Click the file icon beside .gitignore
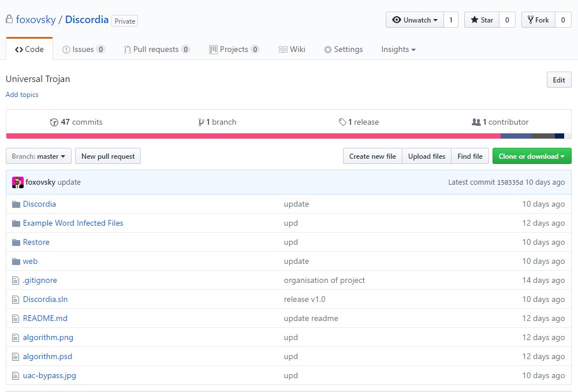 pyautogui.click(x=16, y=281)
